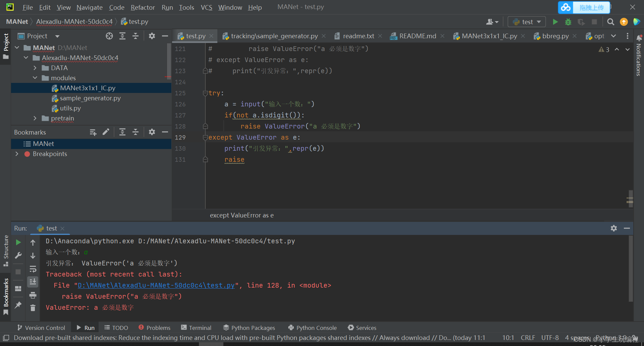Clear run console with trash icon

click(33, 308)
